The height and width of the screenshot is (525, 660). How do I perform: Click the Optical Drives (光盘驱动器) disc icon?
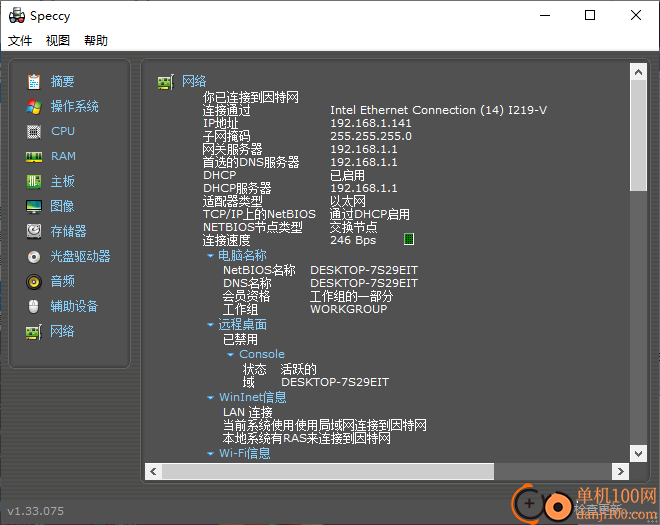click(34, 256)
